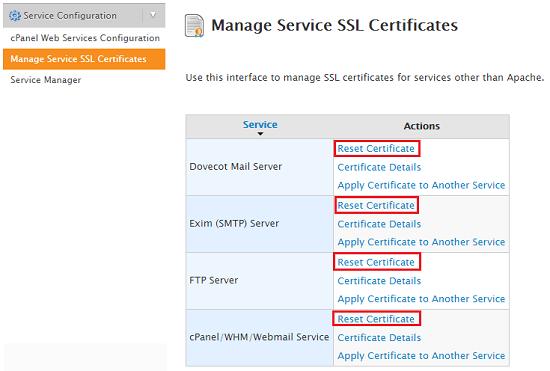
Task: Click the Service Configuration gear icon
Action: point(15,16)
